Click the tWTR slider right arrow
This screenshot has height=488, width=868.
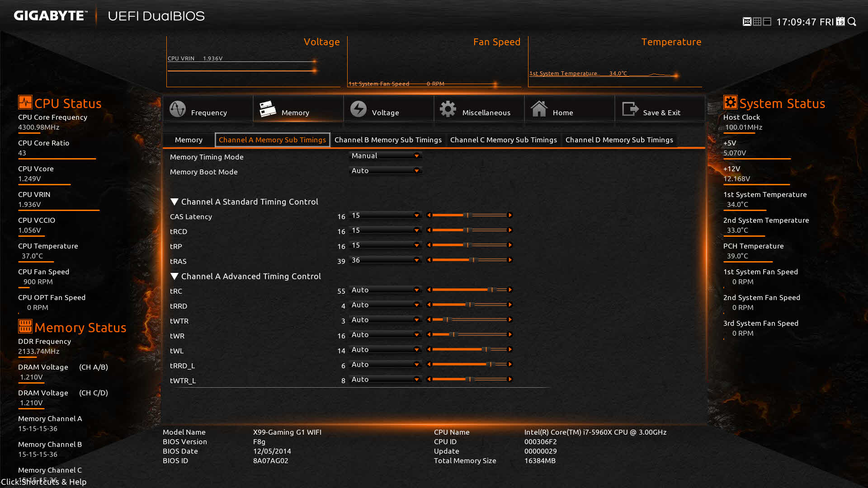point(510,319)
